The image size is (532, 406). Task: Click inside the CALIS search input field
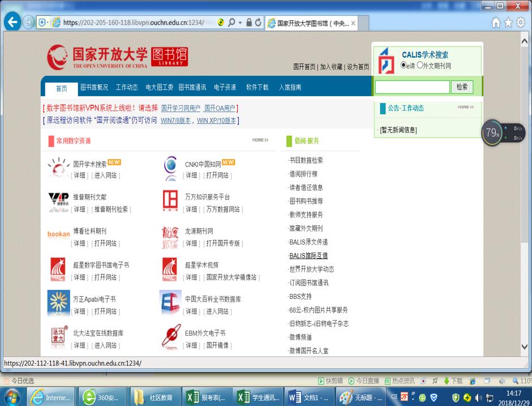pos(412,87)
